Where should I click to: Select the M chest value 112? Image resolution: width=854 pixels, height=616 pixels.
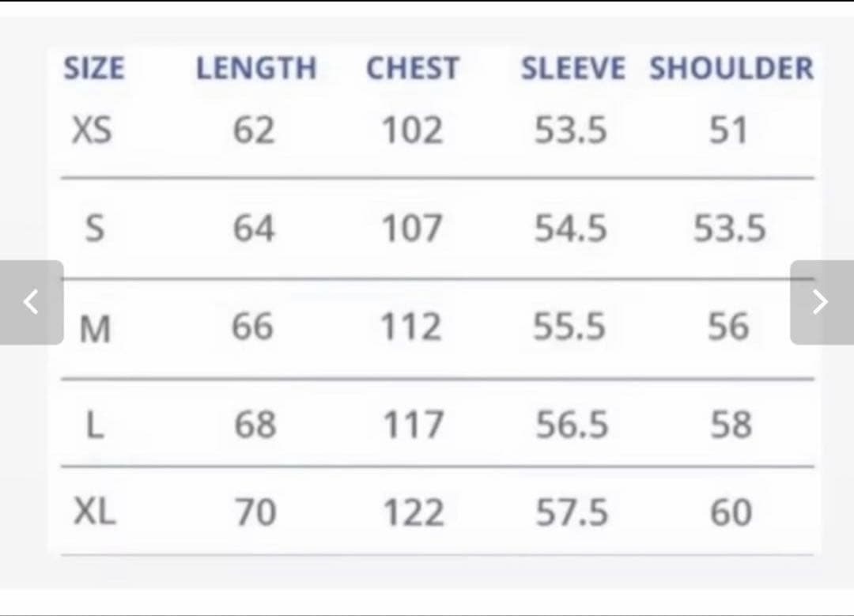click(411, 327)
